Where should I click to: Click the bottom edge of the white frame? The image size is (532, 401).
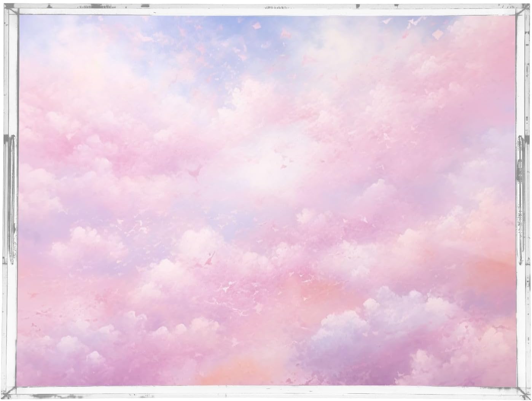(x=266, y=393)
